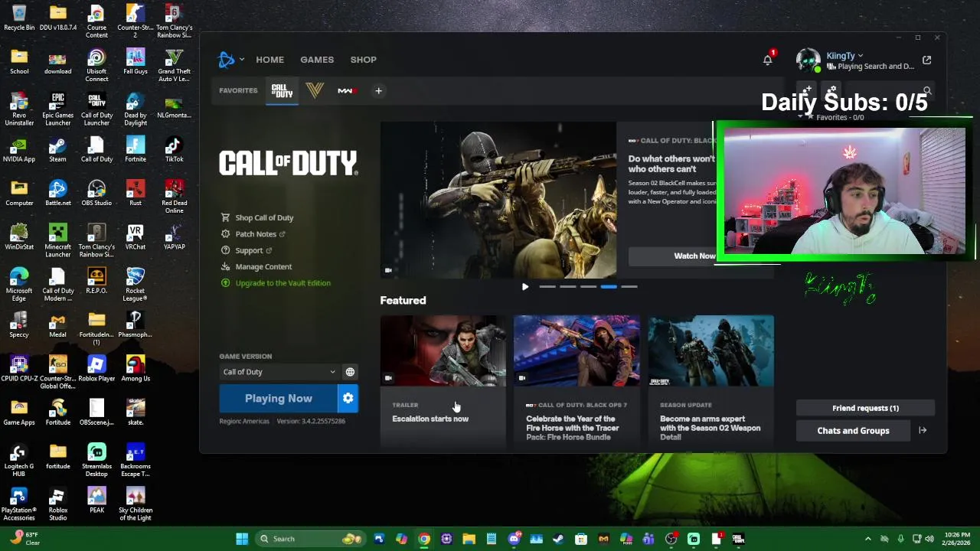Select the Fall Guys desktop icon
980x551 pixels.
136,61
